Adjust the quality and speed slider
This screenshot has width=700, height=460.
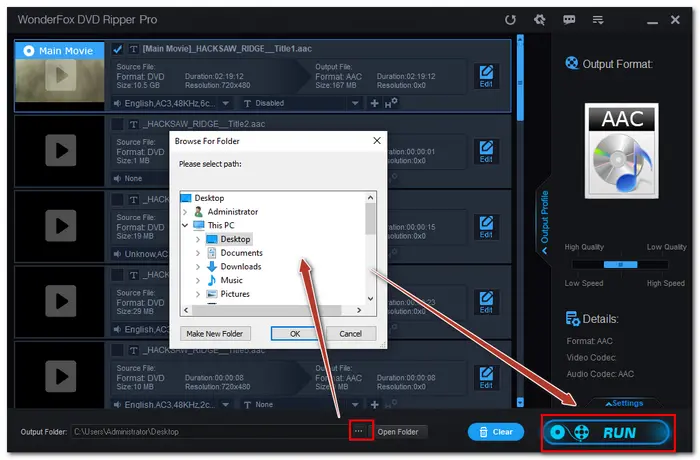click(620, 265)
